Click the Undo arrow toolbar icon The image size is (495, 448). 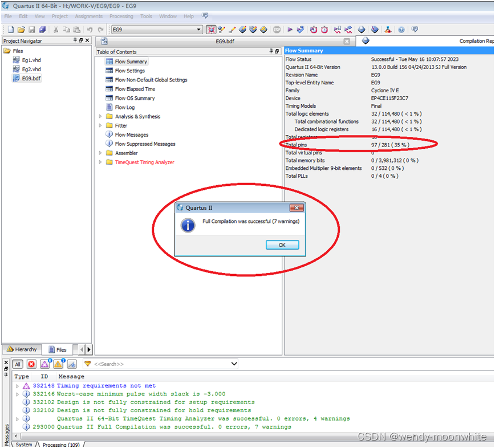tap(90, 30)
